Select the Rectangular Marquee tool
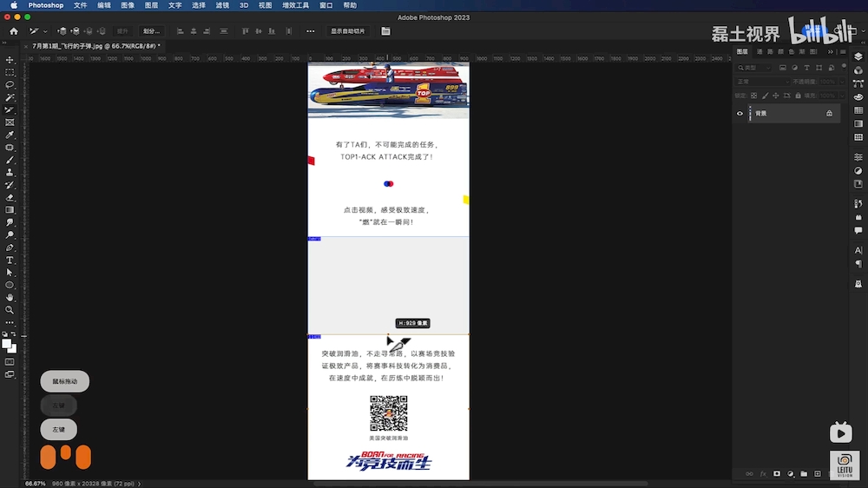The height and width of the screenshot is (488, 868). [10, 73]
